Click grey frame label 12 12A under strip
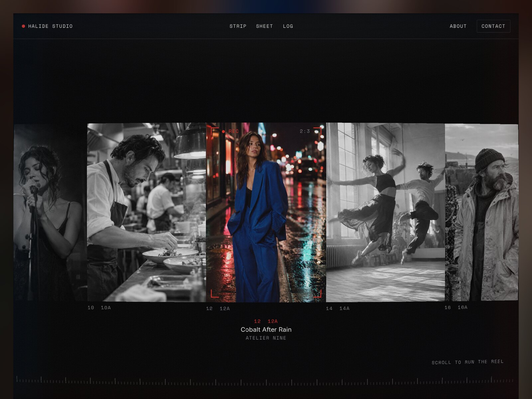Screen dimensions: 532x399 [218, 309]
